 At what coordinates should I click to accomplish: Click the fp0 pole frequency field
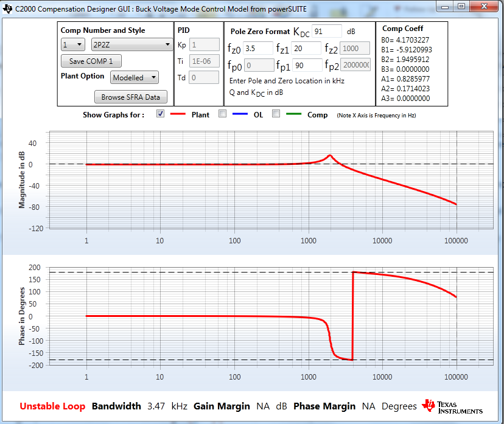coord(259,65)
